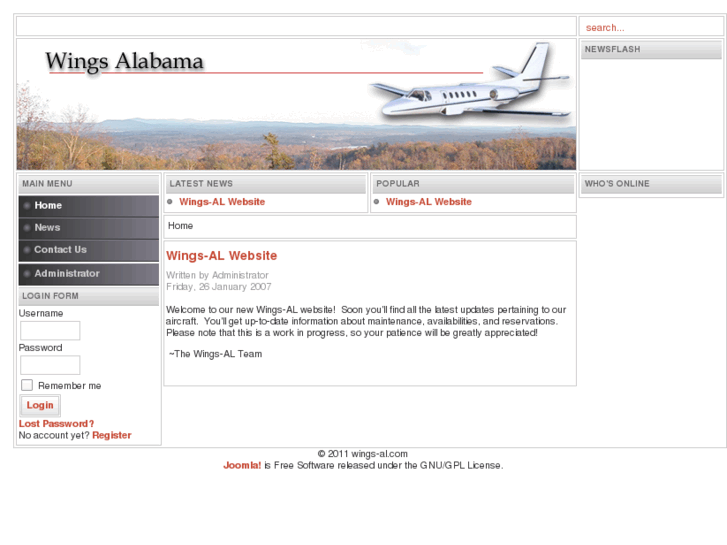Tick the Remember me checkbox

pyautogui.click(x=27, y=385)
